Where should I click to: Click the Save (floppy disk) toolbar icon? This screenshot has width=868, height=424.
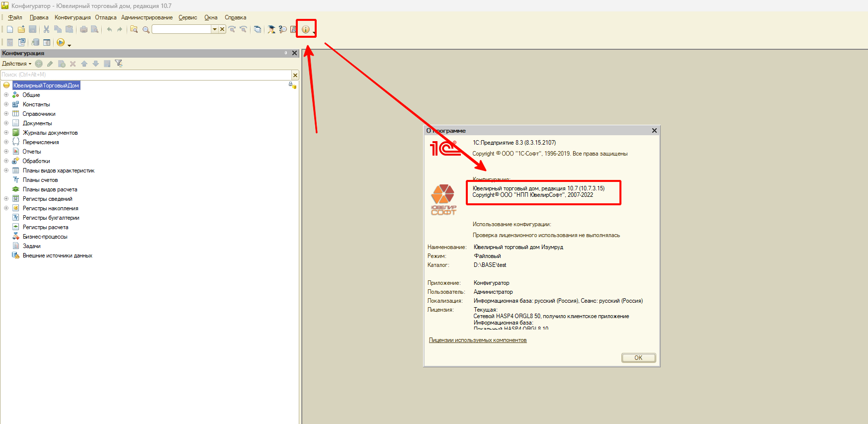(32, 29)
